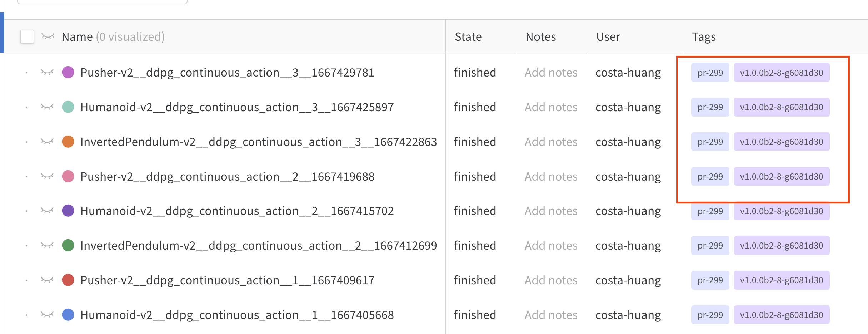Show Humanoid-v2 run 1667415702 on charts
This screenshot has height=334, width=868.
click(47, 211)
